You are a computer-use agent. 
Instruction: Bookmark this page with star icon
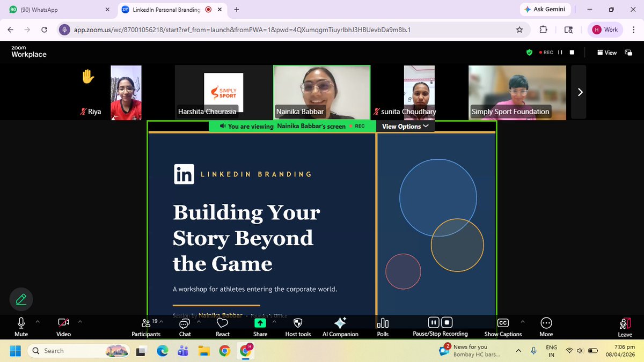519,29
